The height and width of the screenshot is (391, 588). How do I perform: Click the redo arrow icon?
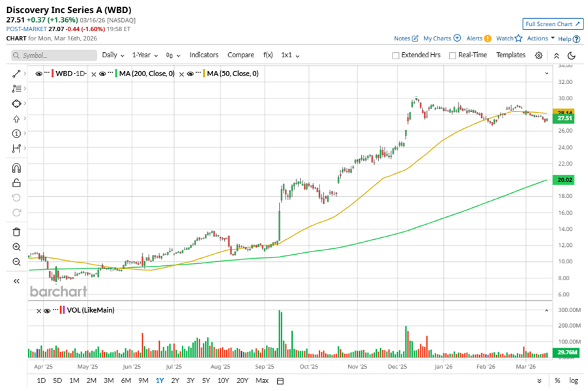coord(16,212)
